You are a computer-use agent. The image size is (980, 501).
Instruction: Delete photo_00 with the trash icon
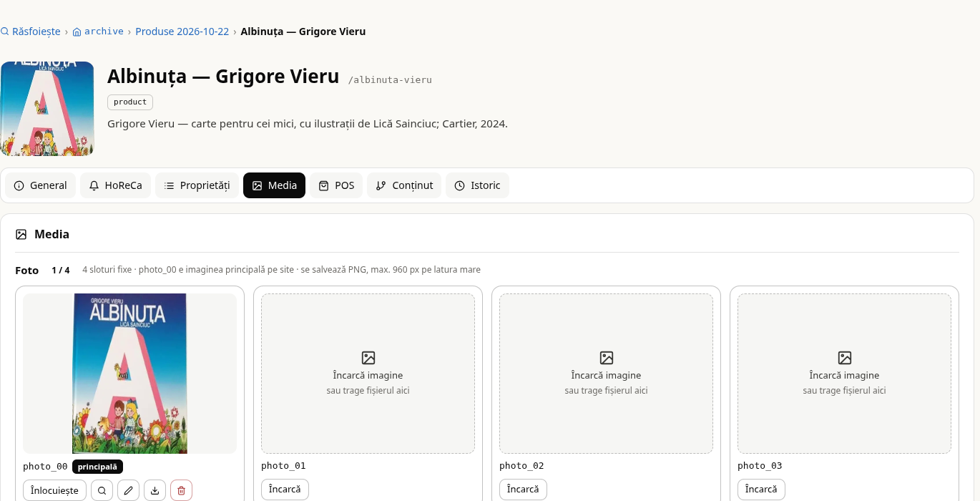182,490
